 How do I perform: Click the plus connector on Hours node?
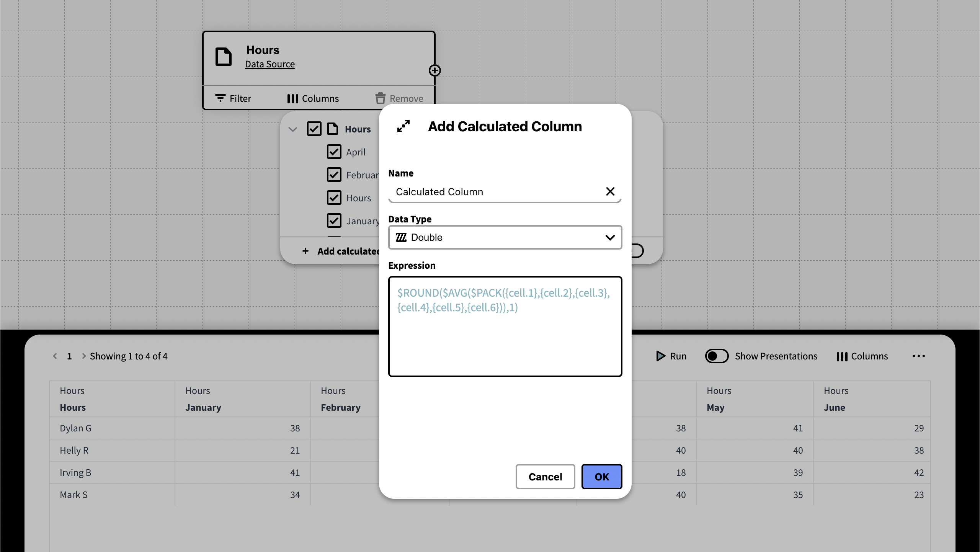click(x=434, y=70)
